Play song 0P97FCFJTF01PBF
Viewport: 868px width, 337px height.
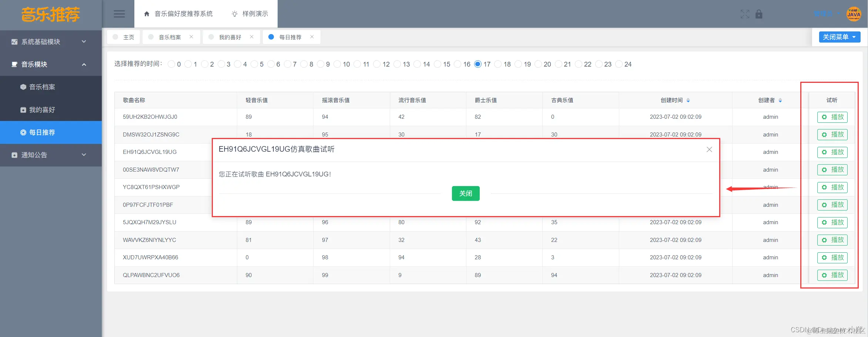click(832, 205)
